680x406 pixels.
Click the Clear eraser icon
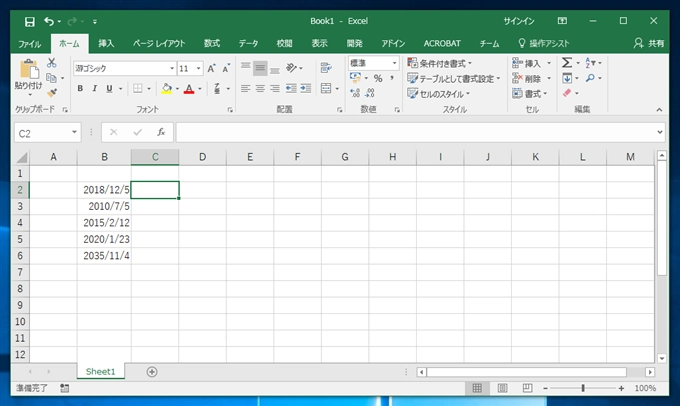pyautogui.click(x=567, y=93)
